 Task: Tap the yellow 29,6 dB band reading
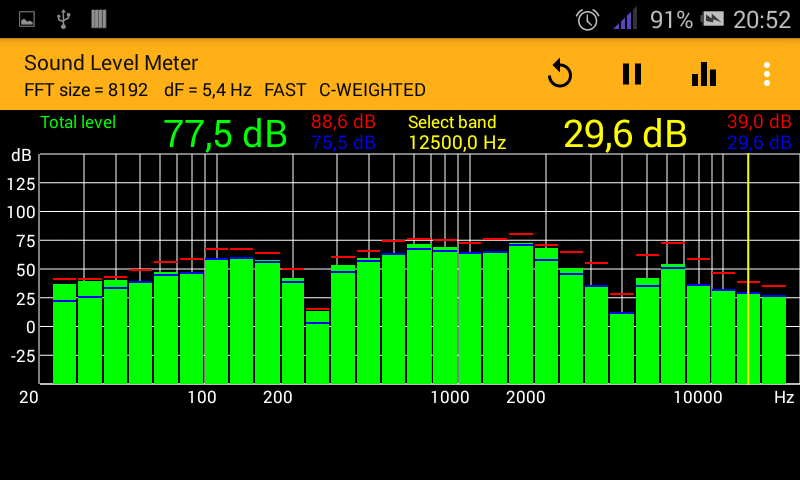(x=625, y=134)
